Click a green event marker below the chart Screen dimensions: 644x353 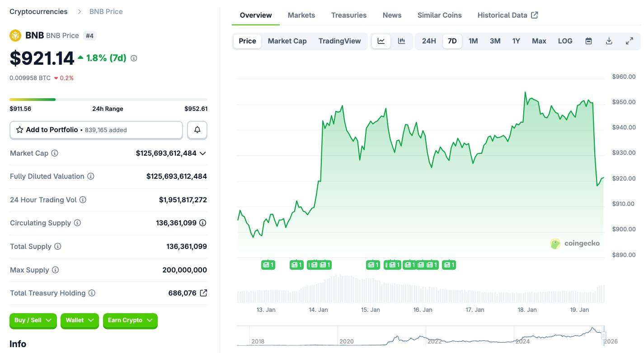click(x=268, y=265)
